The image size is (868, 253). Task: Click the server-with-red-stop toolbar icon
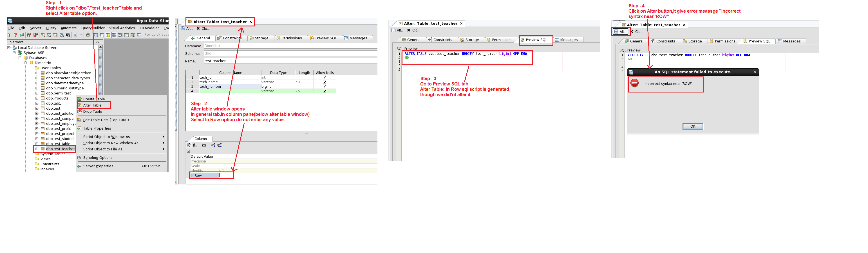point(15,35)
